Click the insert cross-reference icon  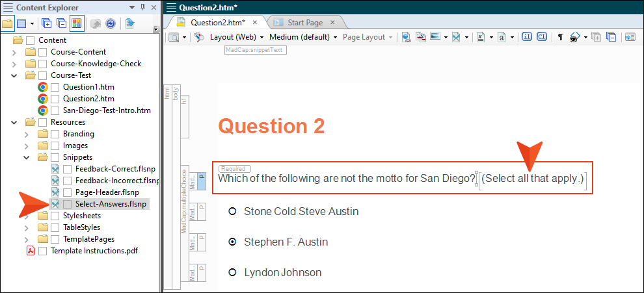[x=421, y=37]
